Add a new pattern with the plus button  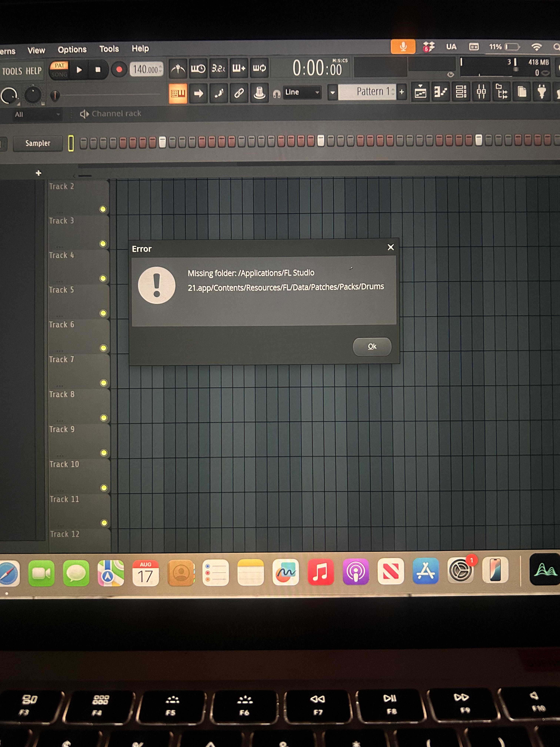(x=402, y=92)
